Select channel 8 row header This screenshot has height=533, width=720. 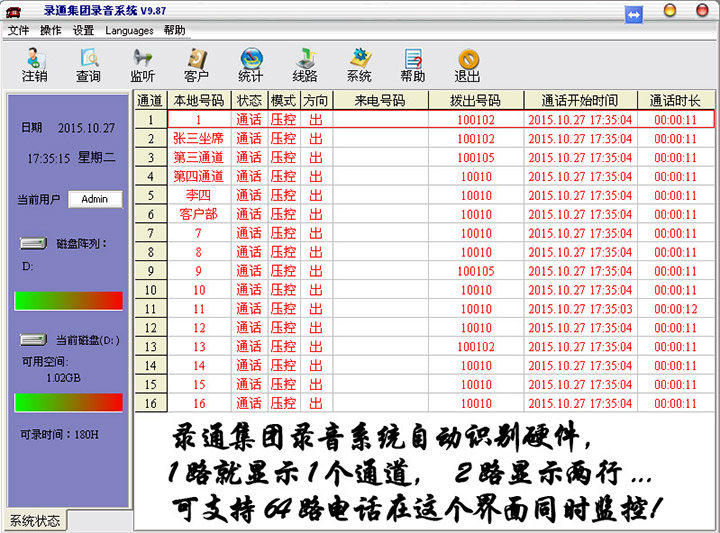pos(151,252)
